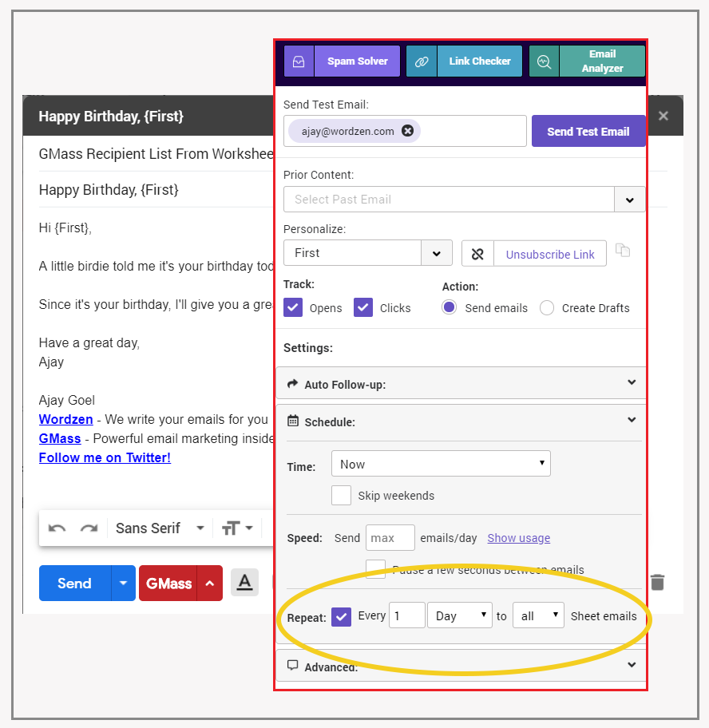Click the Email Analyzer magnifier icon
The width and height of the screenshot is (709, 728).
pyautogui.click(x=544, y=61)
